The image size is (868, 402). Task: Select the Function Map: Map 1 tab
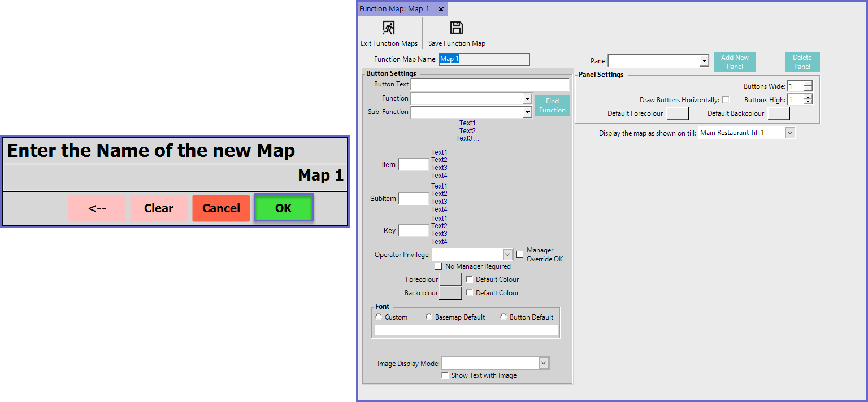394,10
